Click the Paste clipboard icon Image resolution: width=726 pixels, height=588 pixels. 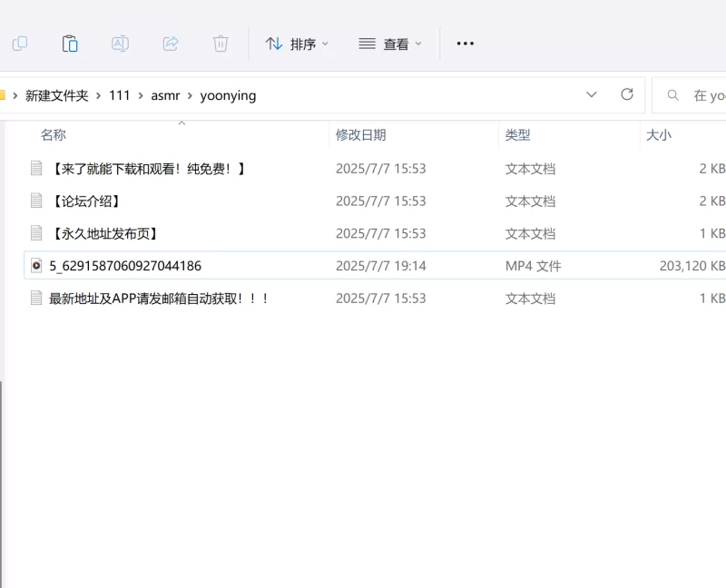(70, 44)
